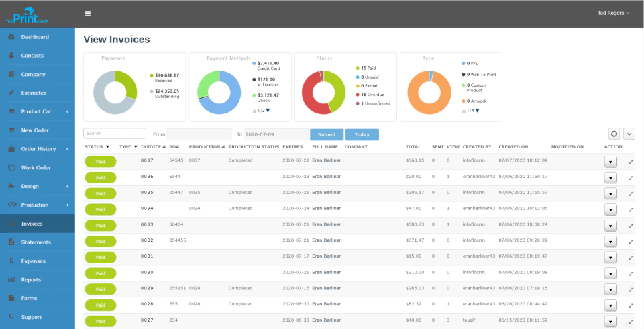The width and height of the screenshot is (644, 329).
Task: Open action dropdown for invoice 0036
Action: point(610,178)
